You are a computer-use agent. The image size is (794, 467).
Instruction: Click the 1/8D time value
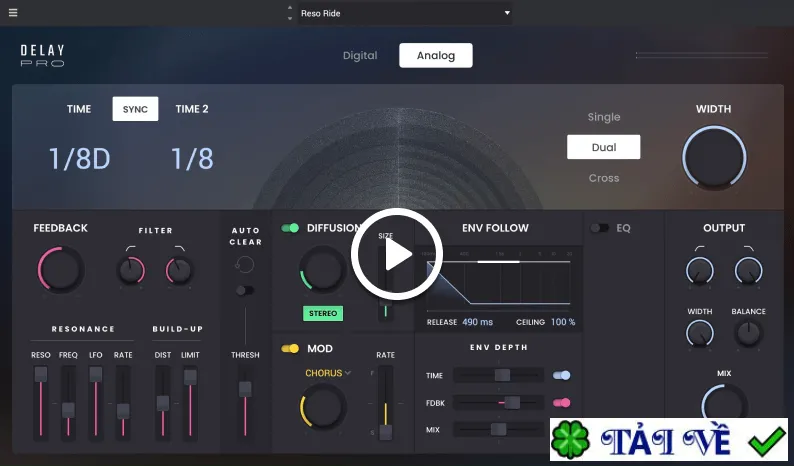(79, 159)
